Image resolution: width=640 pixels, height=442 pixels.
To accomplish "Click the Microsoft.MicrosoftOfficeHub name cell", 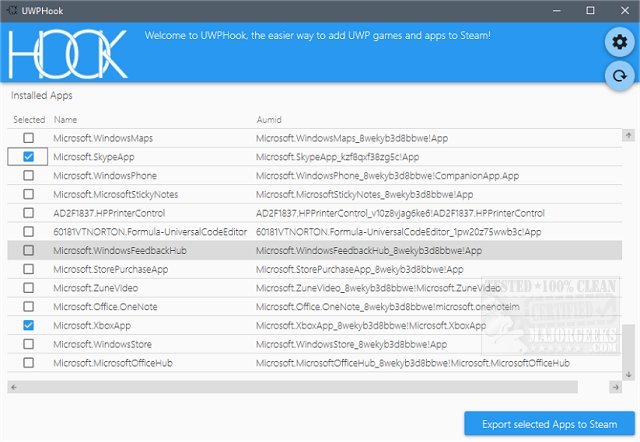I will [x=113, y=363].
